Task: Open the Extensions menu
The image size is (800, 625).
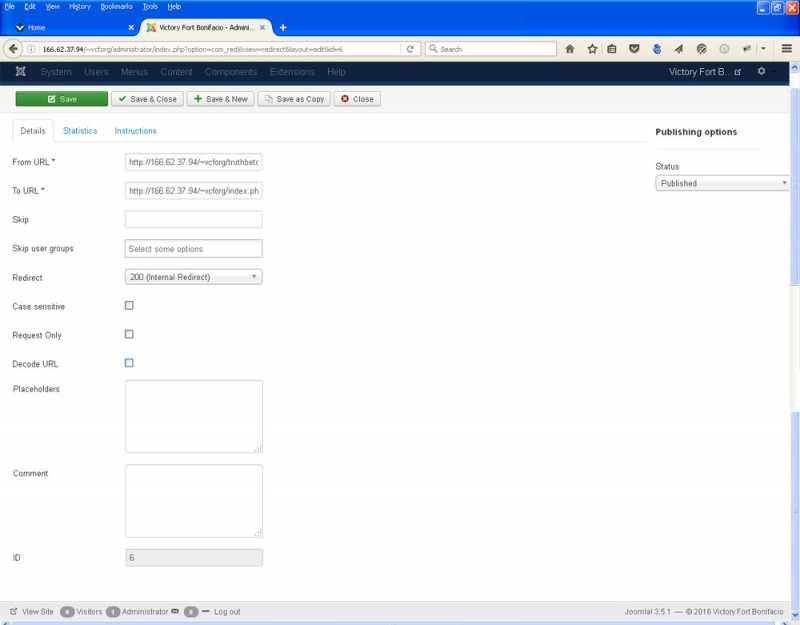Action: click(292, 72)
